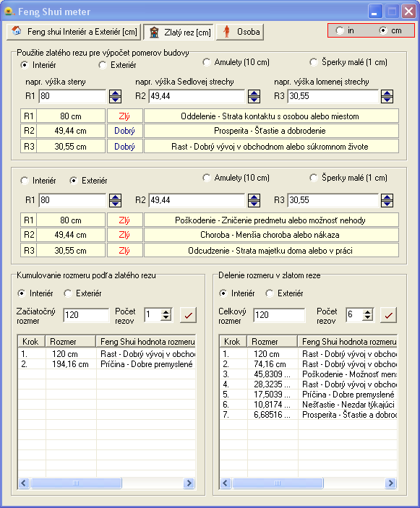
Task: Click the R1 field in the Exteriér group
Action: (72, 200)
